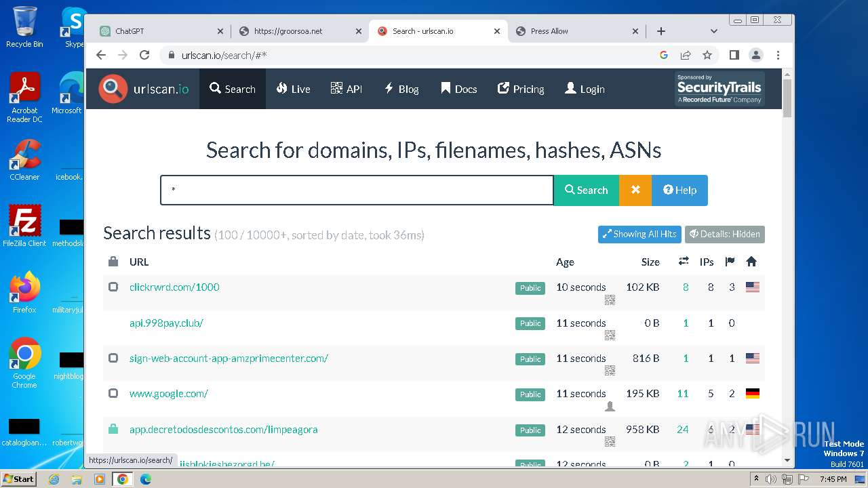This screenshot has height=488, width=868.
Task: Click request count 11 for www.google.com row
Action: click(x=683, y=394)
